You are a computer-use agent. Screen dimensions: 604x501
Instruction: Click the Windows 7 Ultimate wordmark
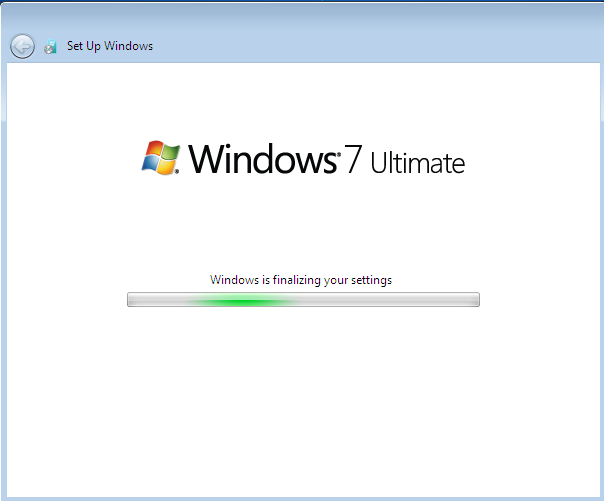pos(327,159)
